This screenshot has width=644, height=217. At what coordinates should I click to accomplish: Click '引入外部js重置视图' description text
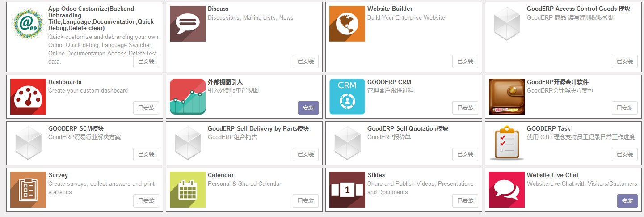point(233,90)
